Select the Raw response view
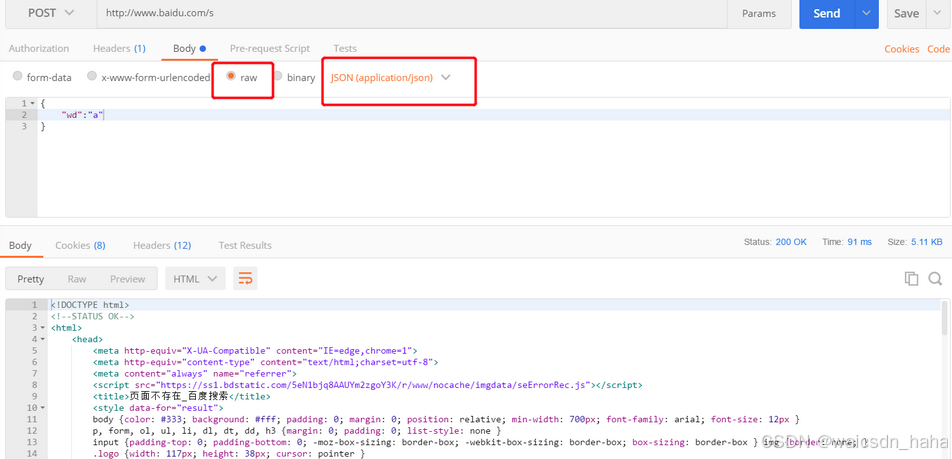The image size is (952, 459). [x=76, y=279]
